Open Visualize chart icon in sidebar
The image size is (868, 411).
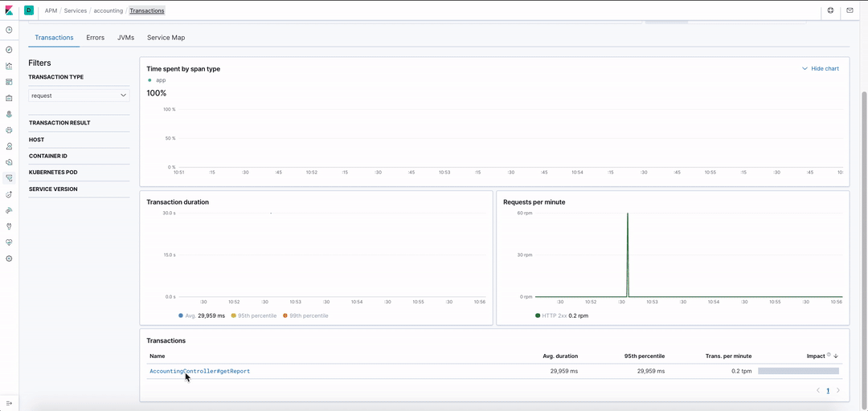9,66
